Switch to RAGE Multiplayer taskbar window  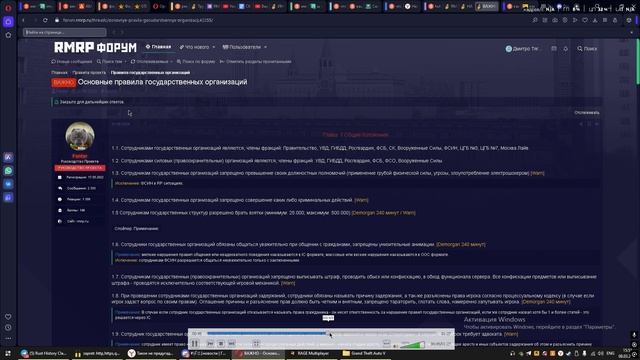310,353
